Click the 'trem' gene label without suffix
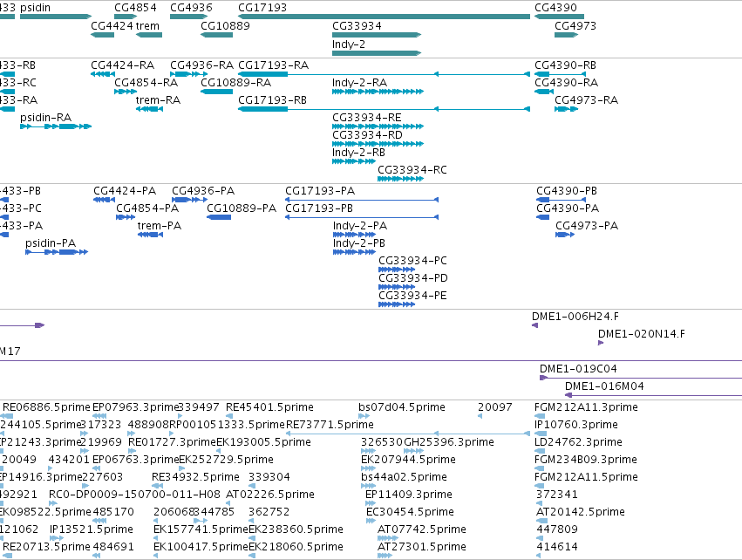 coord(147,26)
